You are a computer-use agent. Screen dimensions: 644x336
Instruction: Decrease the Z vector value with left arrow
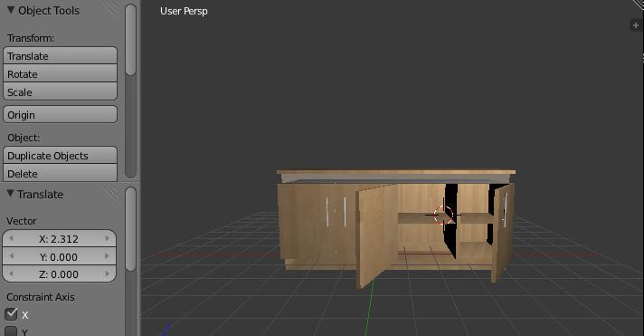(11, 274)
